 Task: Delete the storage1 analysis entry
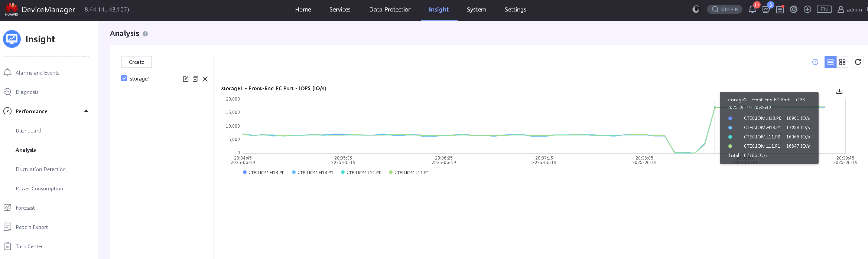click(205, 79)
